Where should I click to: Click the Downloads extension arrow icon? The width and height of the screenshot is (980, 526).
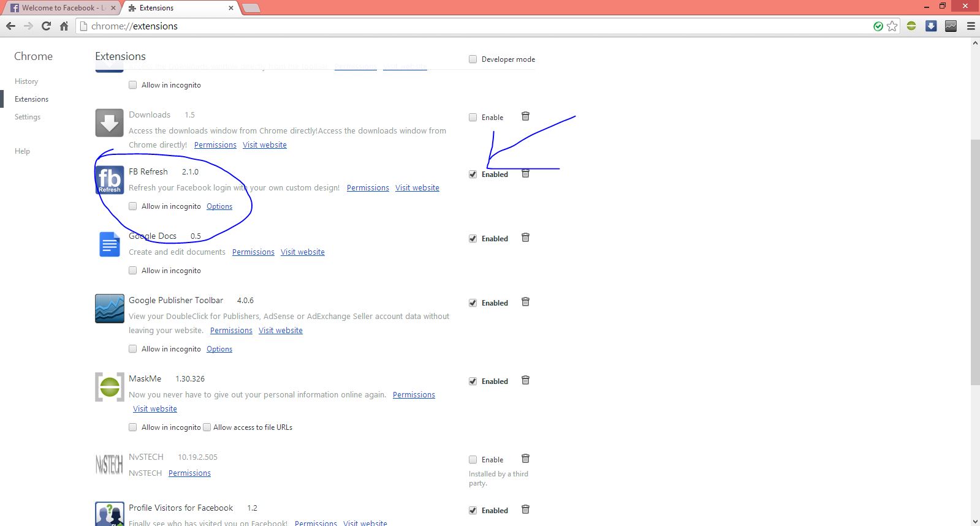tap(109, 122)
